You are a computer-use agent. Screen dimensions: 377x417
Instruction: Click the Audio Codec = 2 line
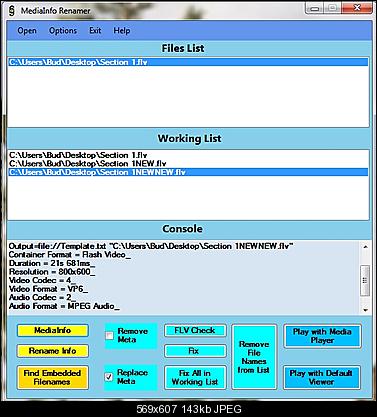42,297
